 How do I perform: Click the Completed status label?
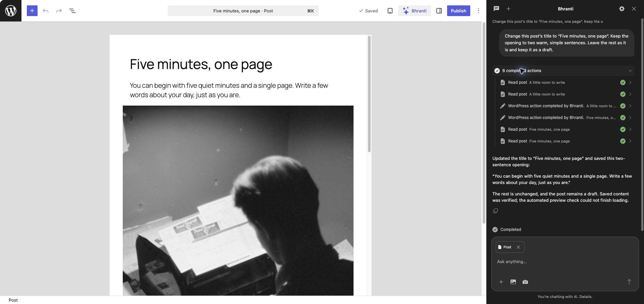[511, 230]
